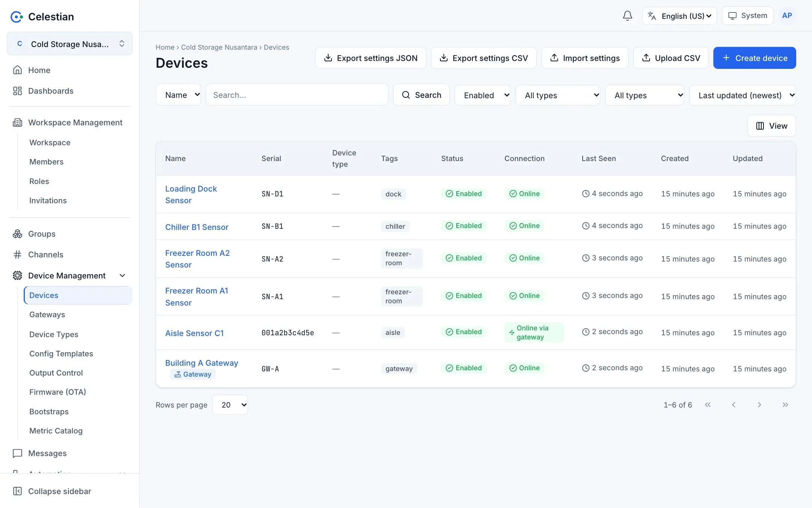Image resolution: width=812 pixels, height=508 pixels.
Task: Click the Celestian logo icon
Action: 17,17
